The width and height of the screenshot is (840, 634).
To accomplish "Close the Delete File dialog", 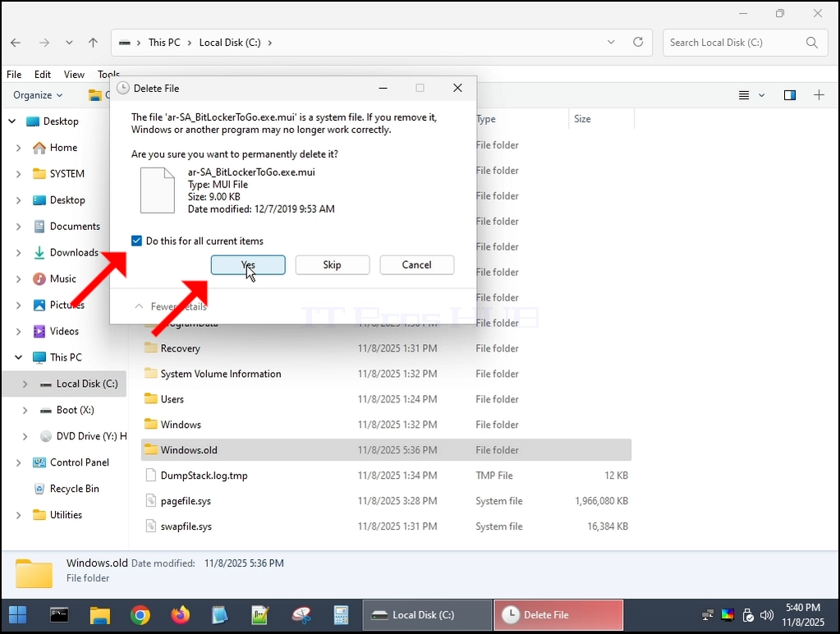I will (x=457, y=88).
